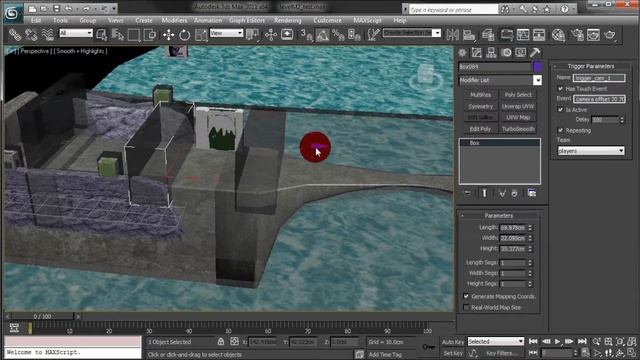This screenshot has height=360, width=640.
Task: Expand the Modifier List dropdown
Action: coord(537,80)
